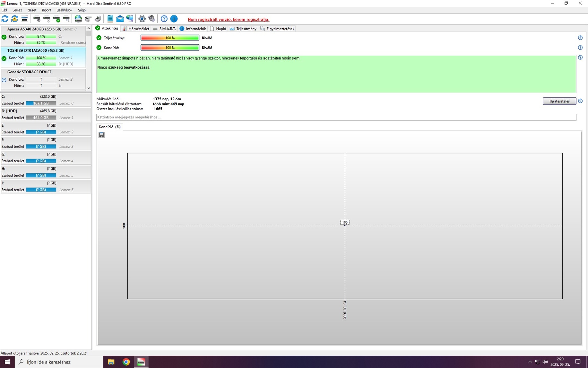This screenshot has width=588, height=368.
Task: Open the Nézet menu
Action: tap(32, 10)
